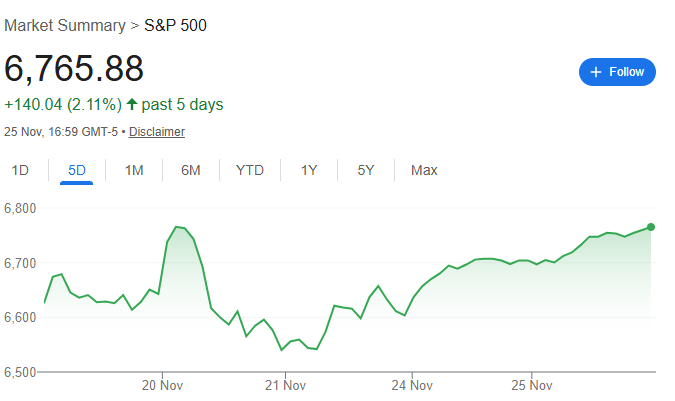Click the green endpoint dot on chart
The image size is (675, 401).
pos(651,227)
